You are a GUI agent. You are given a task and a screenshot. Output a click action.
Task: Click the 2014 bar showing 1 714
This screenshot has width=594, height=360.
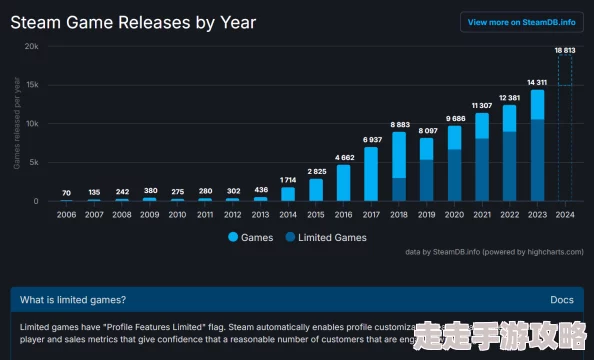[288, 194]
